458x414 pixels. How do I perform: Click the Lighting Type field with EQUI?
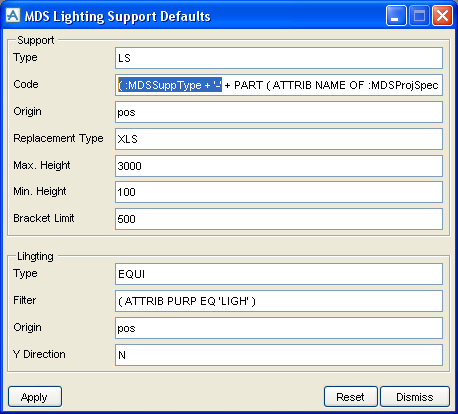coord(279,274)
